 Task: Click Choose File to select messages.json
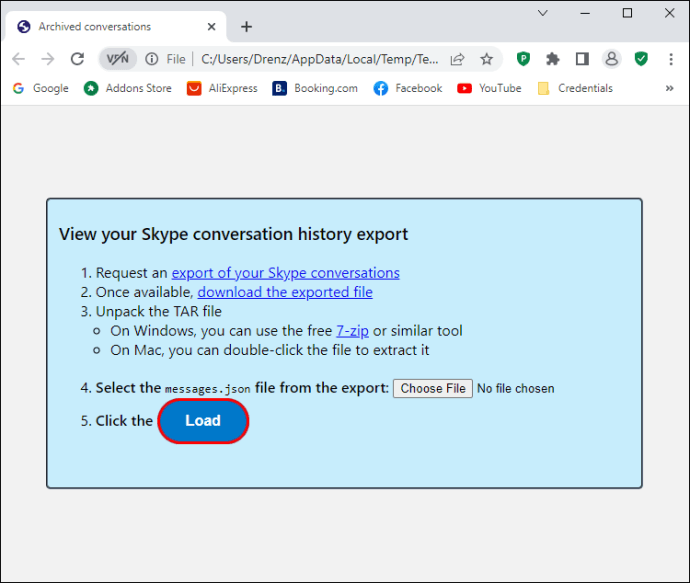click(x=433, y=389)
